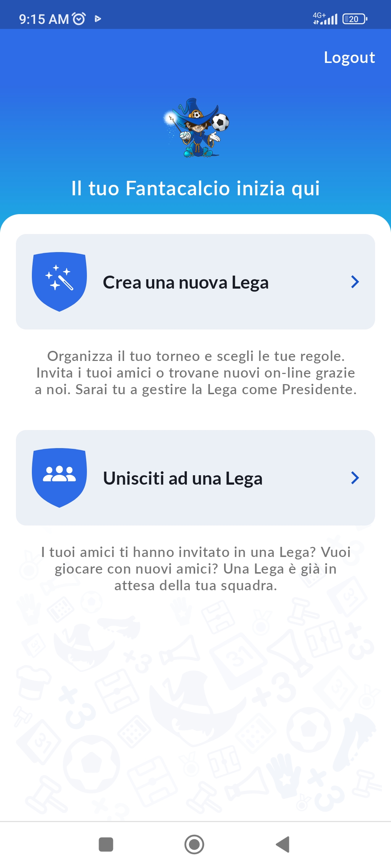This screenshot has width=391, height=868.
Task: Select the group people shield icon
Action: [x=59, y=478]
